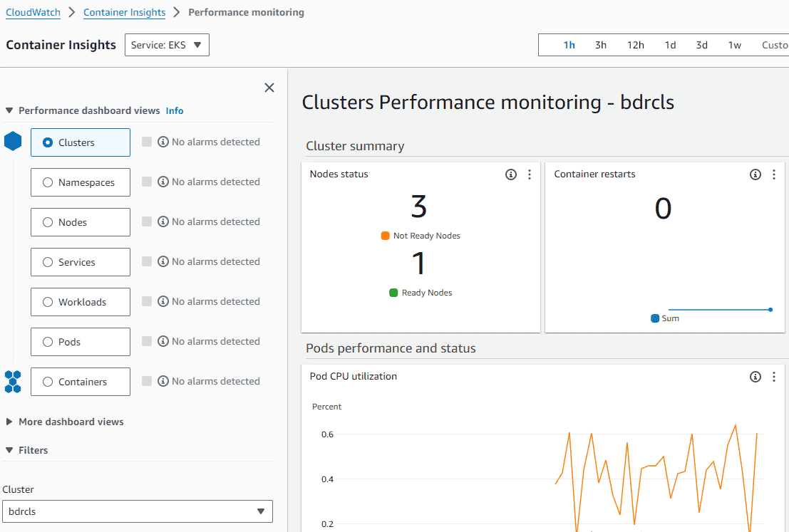This screenshot has width=789, height=532.
Task: Click the Not Ready Nodes value 3
Action: tap(418, 207)
